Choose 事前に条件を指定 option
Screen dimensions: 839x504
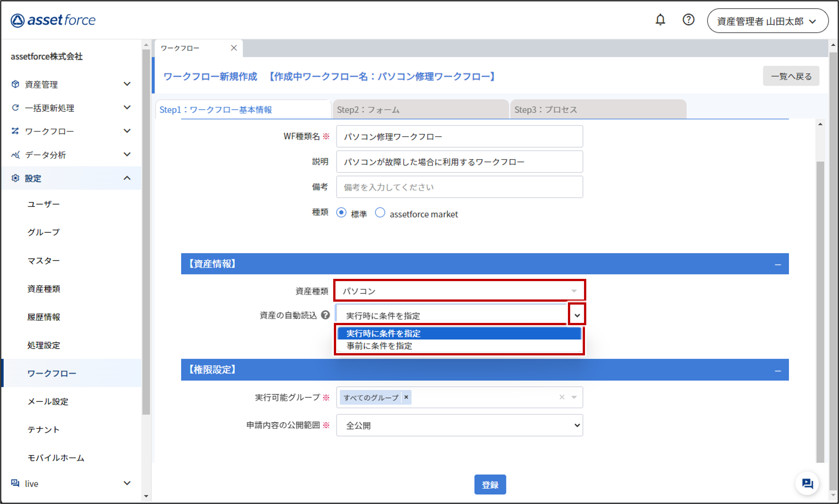tap(459, 346)
